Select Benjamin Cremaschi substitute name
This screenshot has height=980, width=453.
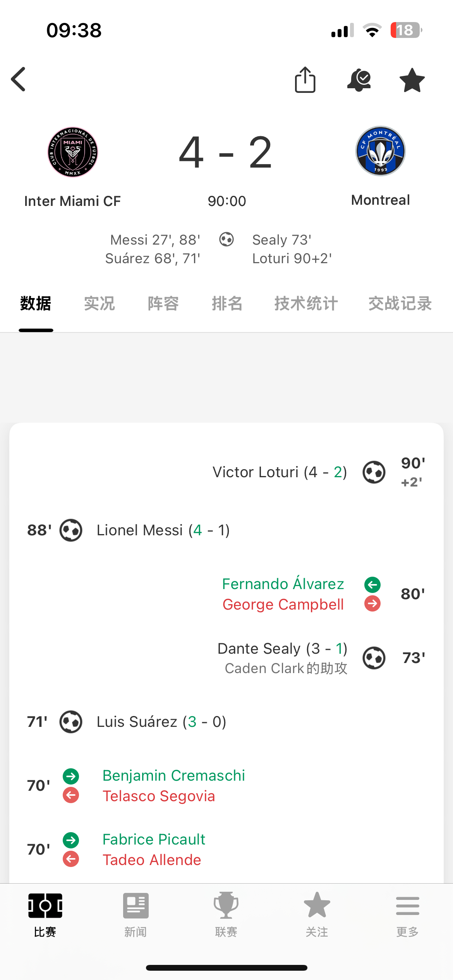click(x=174, y=776)
